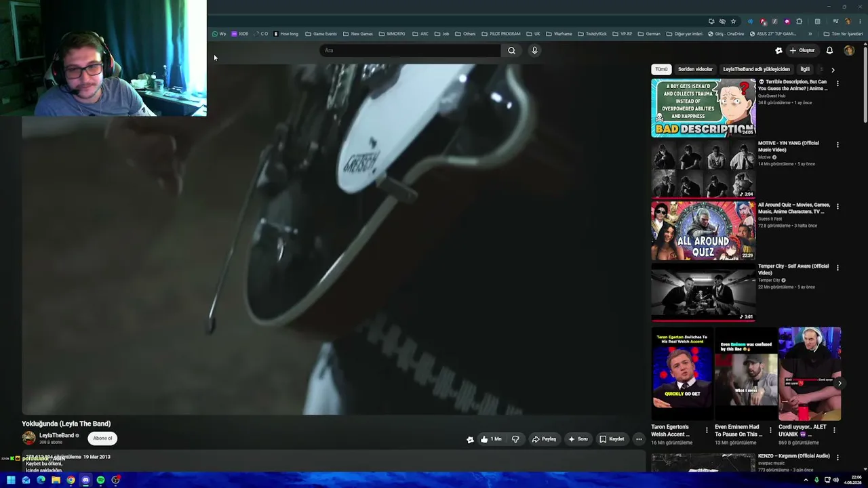This screenshot has width=868, height=488.
Task: Click the icon left of the Oluştur button
Action: point(778,50)
